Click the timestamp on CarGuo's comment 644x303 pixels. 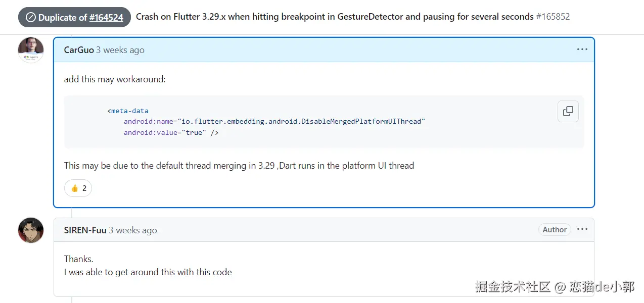coord(120,50)
